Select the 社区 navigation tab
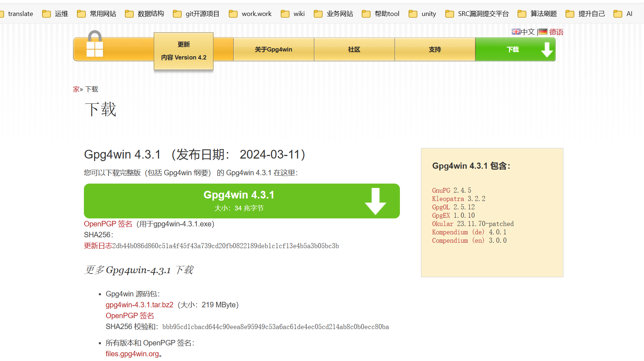Image resolution: width=644 pixels, height=361 pixels. click(x=354, y=49)
